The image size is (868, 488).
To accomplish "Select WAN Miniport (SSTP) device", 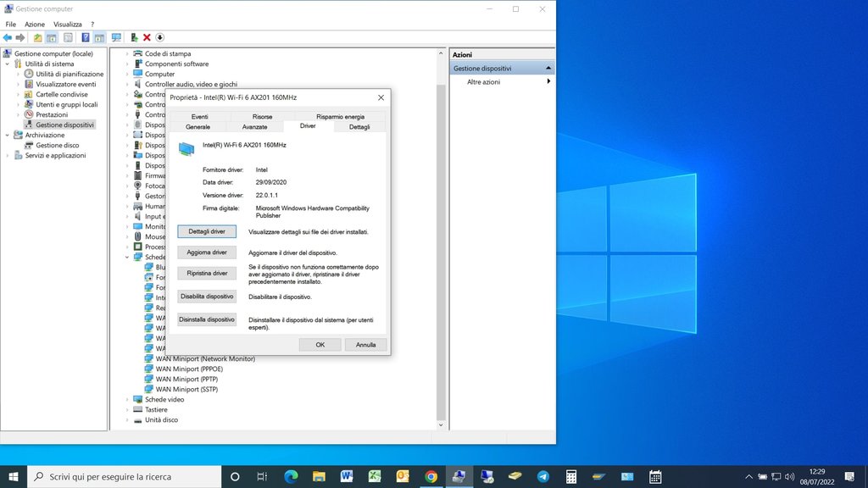I will click(x=186, y=390).
